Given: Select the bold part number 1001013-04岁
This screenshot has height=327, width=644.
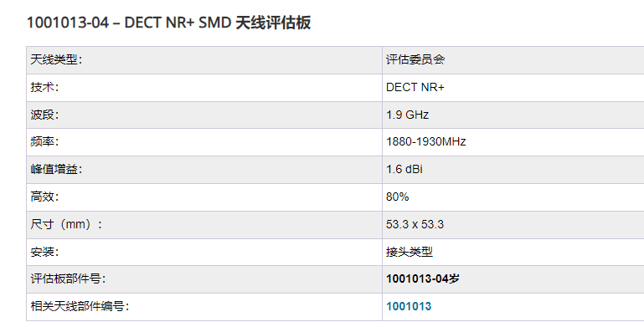Looking at the screenshot, I should (423, 279).
